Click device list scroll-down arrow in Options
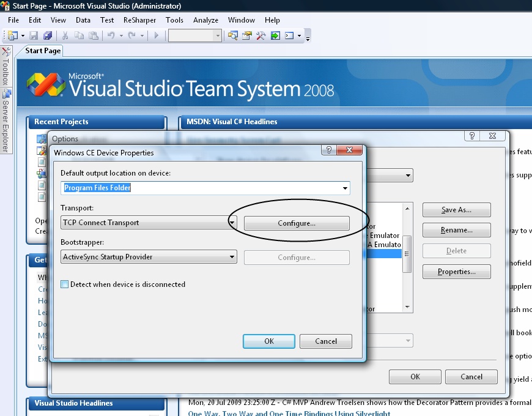This screenshot has height=416, width=532. [407, 307]
